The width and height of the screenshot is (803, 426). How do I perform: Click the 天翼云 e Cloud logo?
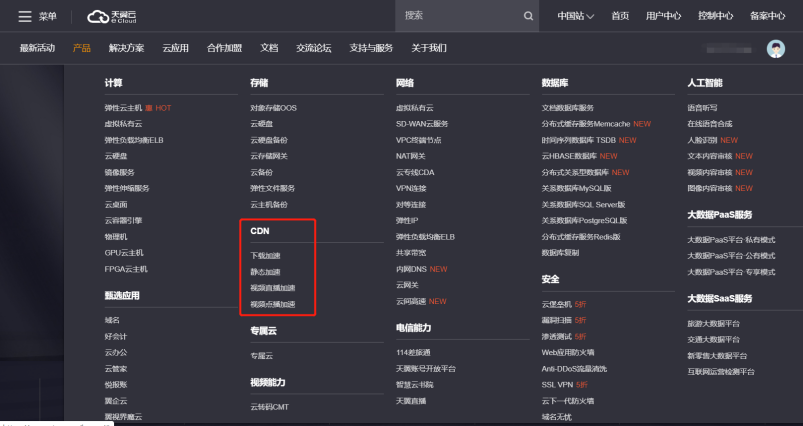coord(112,16)
